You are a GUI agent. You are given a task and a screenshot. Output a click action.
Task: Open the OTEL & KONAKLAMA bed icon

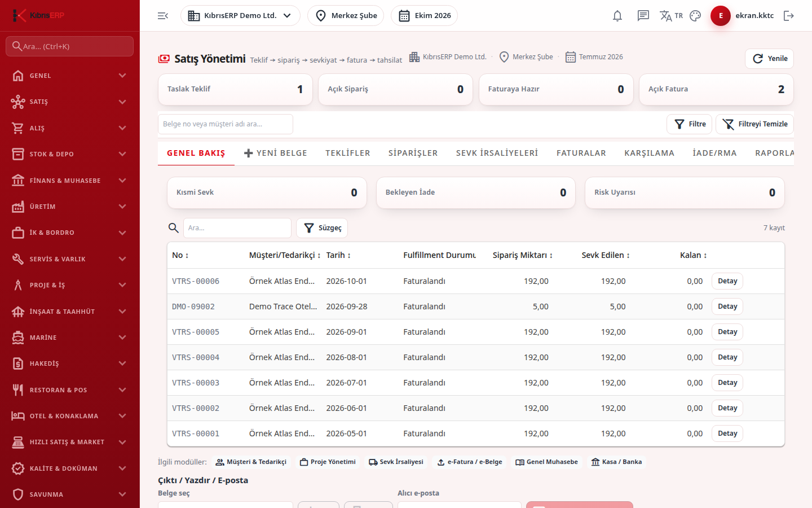pyautogui.click(x=18, y=416)
